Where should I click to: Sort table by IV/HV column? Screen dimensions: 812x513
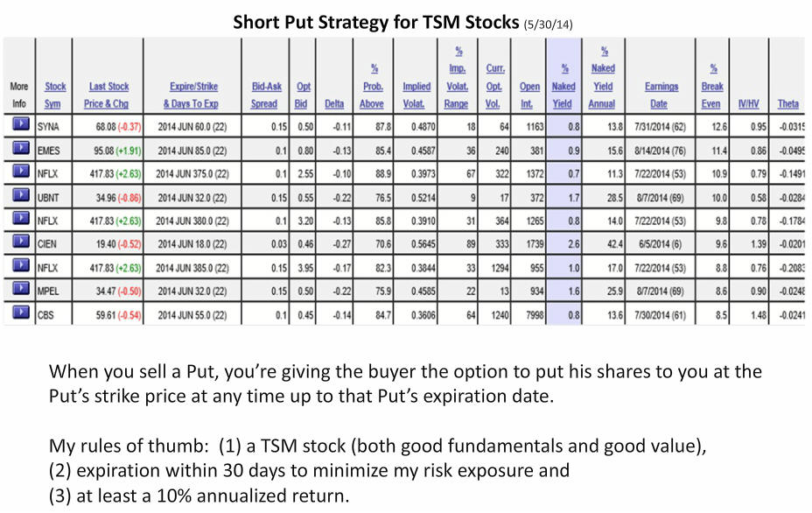[748, 103]
